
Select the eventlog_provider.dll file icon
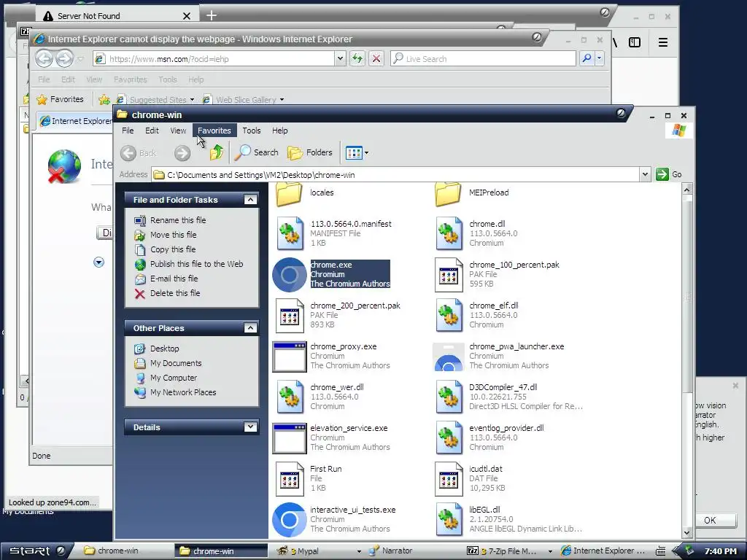(449, 437)
